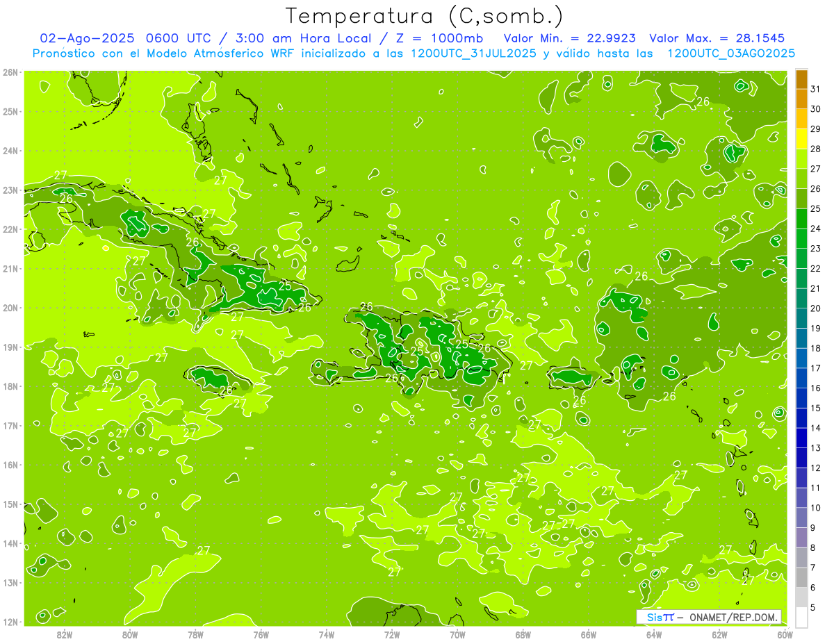Select valid-until time "1200UTC_03AGO2025"
834x644 pixels.
pos(731,53)
